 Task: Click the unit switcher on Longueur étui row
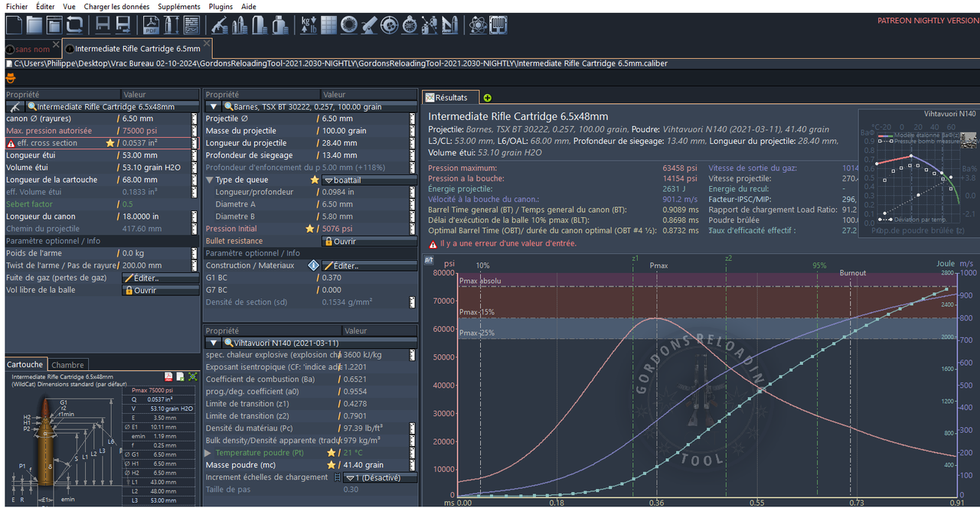pyautogui.click(x=194, y=155)
